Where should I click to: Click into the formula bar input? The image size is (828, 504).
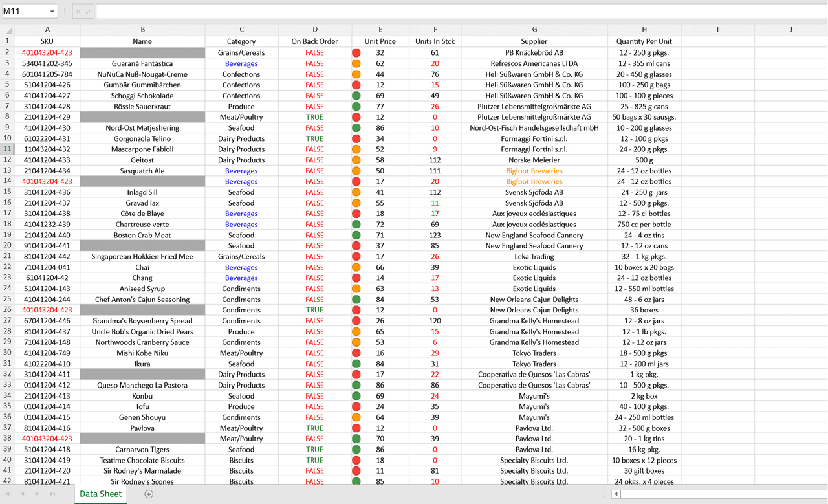(461, 12)
